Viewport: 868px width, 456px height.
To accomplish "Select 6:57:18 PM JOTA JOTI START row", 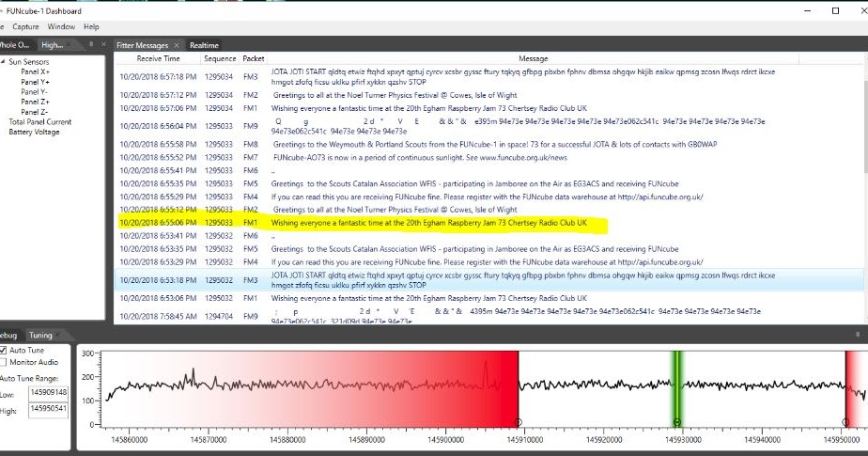I will coord(489,77).
